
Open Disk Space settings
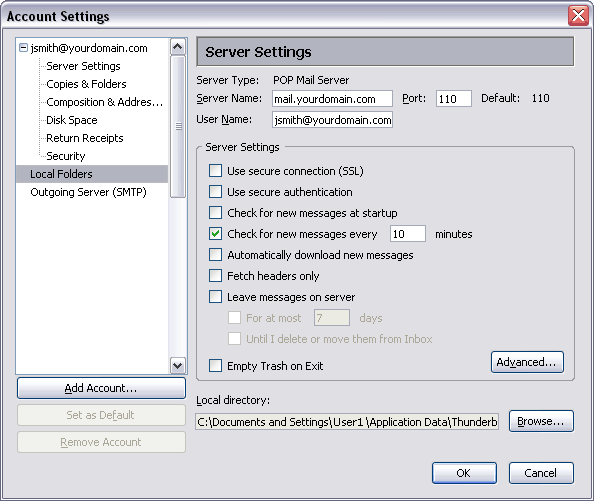tap(72, 120)
